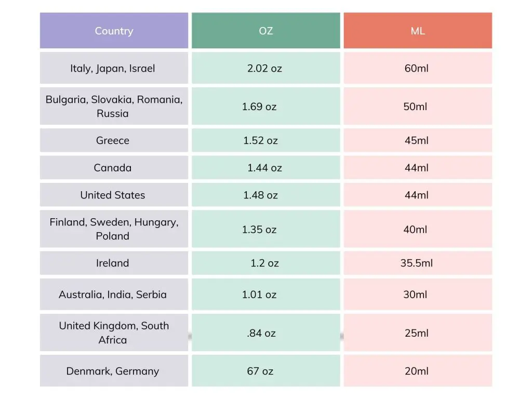Click the 2.02 oz cell
This screenshot has width=532, height=399.
(x=264, y=68)
